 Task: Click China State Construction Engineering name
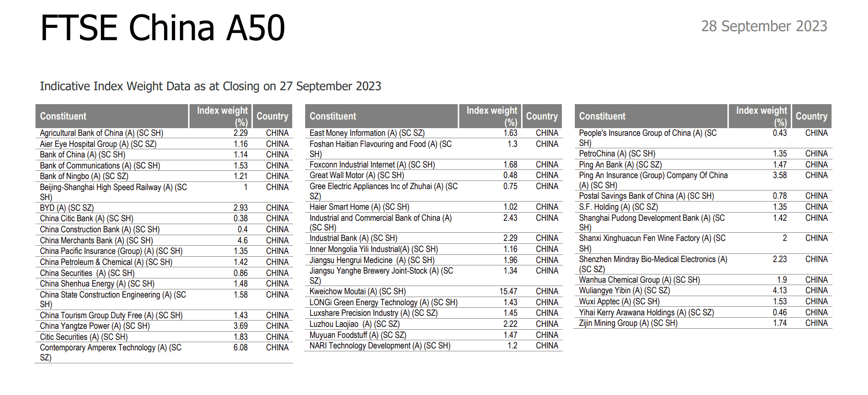click(x=113, y=299)
